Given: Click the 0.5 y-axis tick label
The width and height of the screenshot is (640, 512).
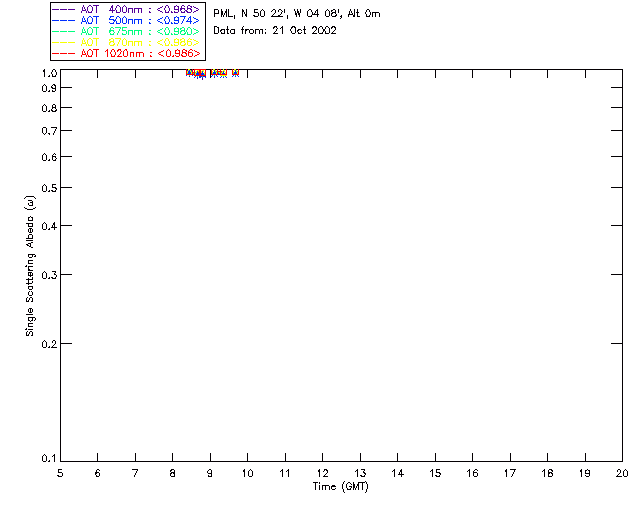Looking at the screenshot, I should click(x=49, y=188).
